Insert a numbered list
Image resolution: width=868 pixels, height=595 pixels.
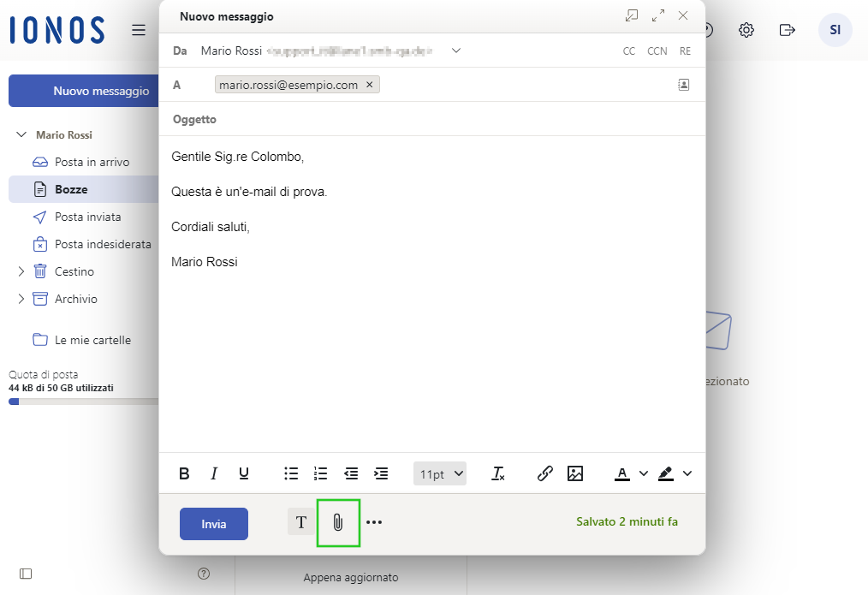pyautogui.click(x=320, y=473)
